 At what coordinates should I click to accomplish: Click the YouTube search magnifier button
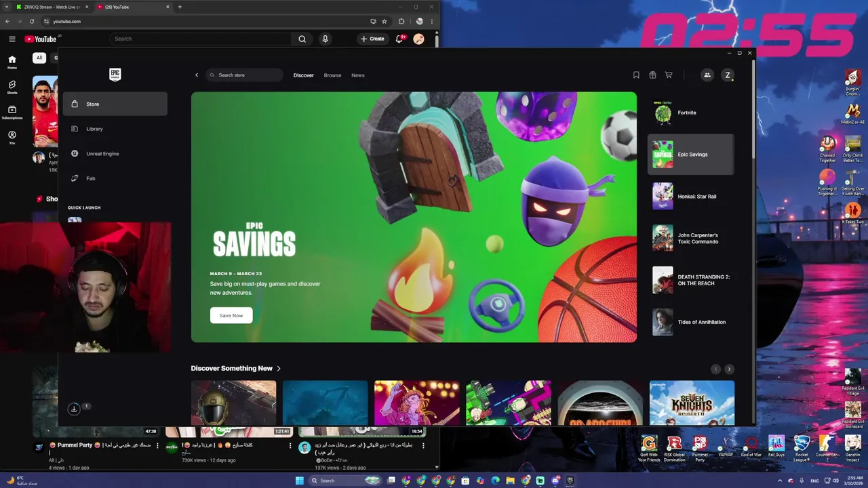point(302,39)
